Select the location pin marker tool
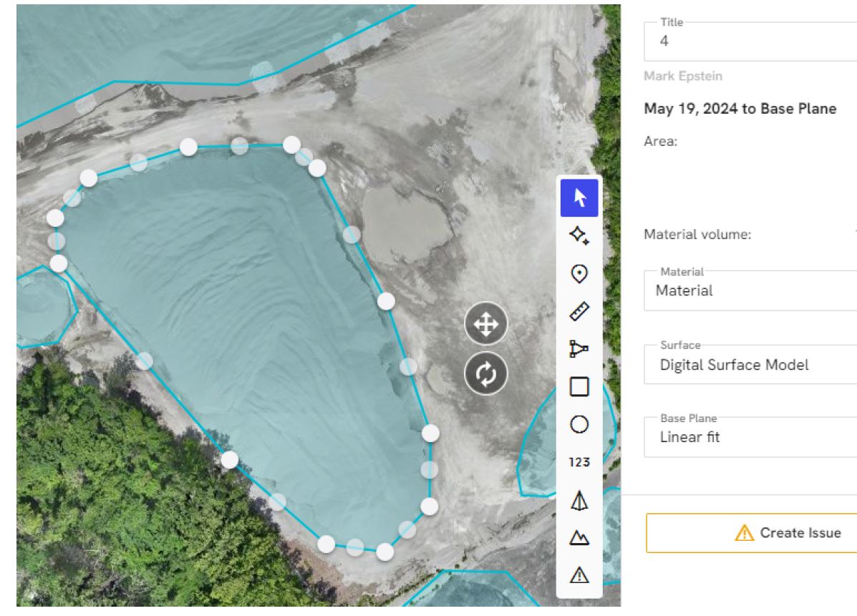Image resolution: width=857 pixels, height=616 pixels. tap(578, 273)
